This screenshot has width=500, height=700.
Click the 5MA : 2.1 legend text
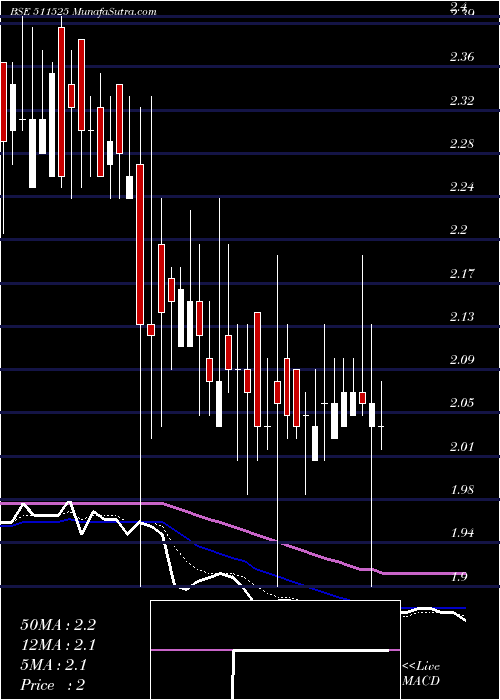pyautogui.click(x=54, y=665)
